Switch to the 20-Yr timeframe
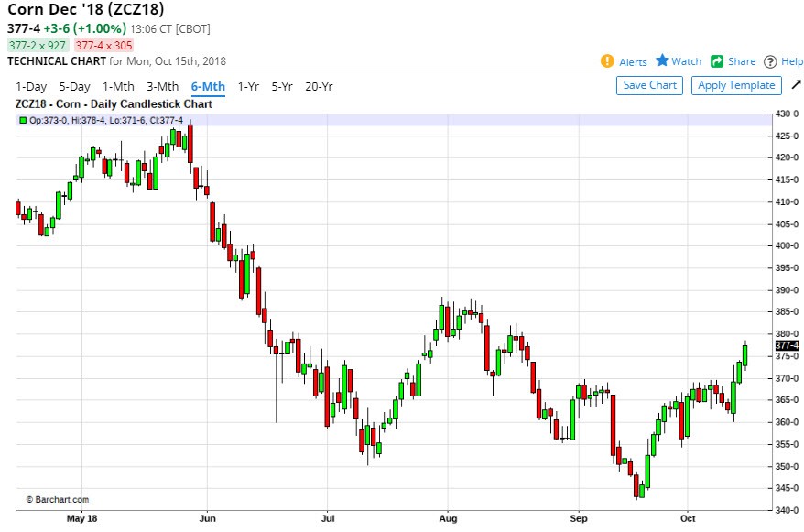Screen dimensions: 804x532 319,87
